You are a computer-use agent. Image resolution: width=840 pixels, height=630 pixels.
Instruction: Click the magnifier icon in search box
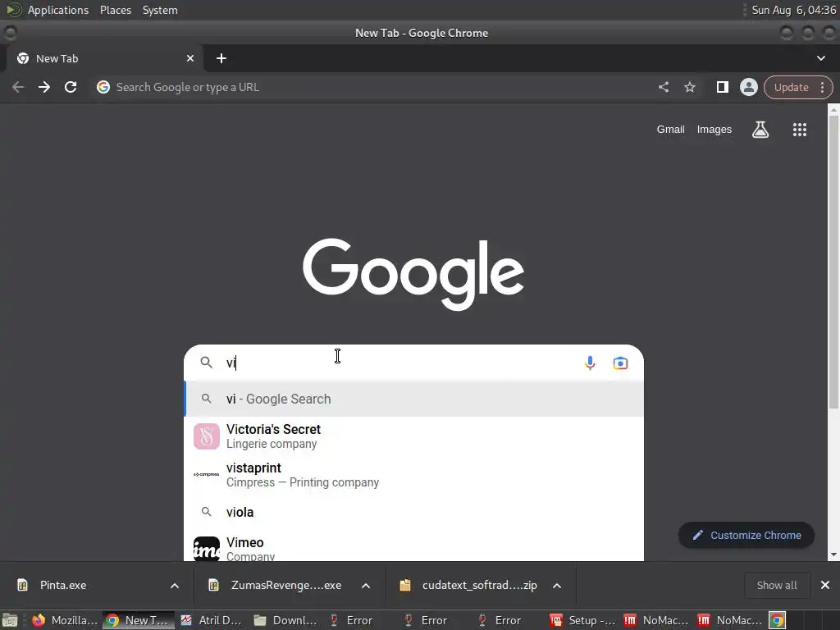pyautogui.click(x=206, y=363)
